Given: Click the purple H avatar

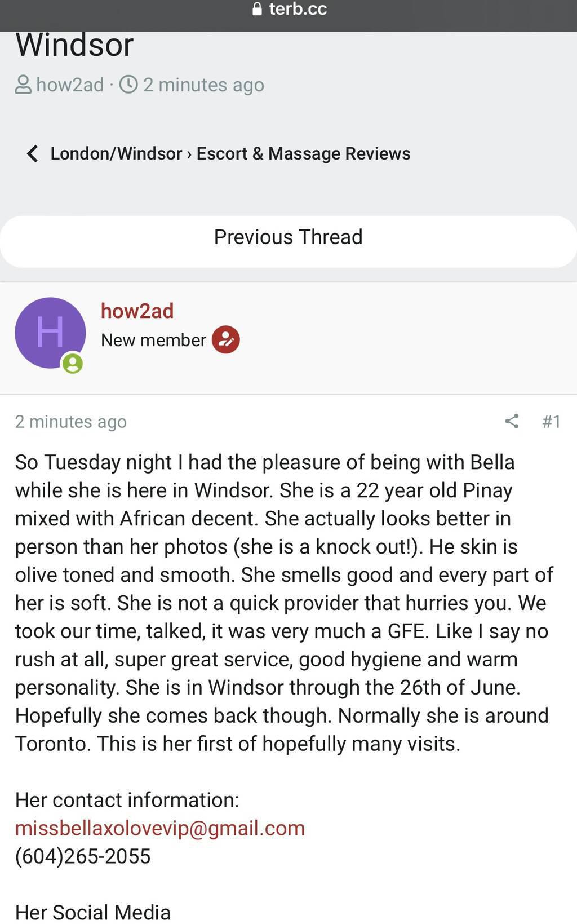Looking at the screenshot, I should point(50,333).
